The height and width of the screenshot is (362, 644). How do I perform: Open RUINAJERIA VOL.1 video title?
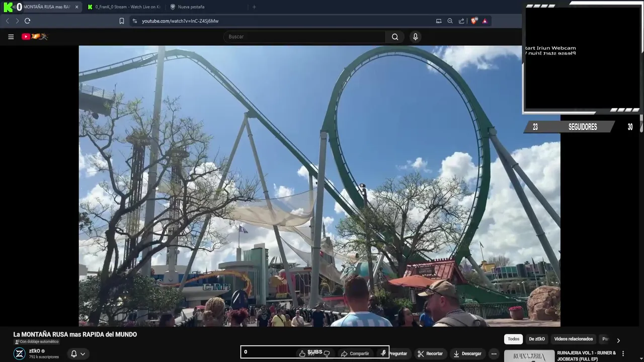(x=587, y=356)
